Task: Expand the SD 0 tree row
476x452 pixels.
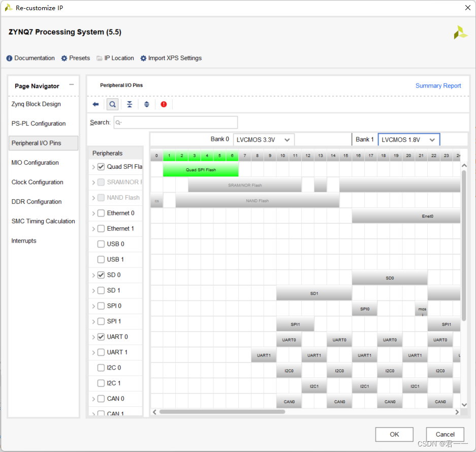Action: [93, 275]
